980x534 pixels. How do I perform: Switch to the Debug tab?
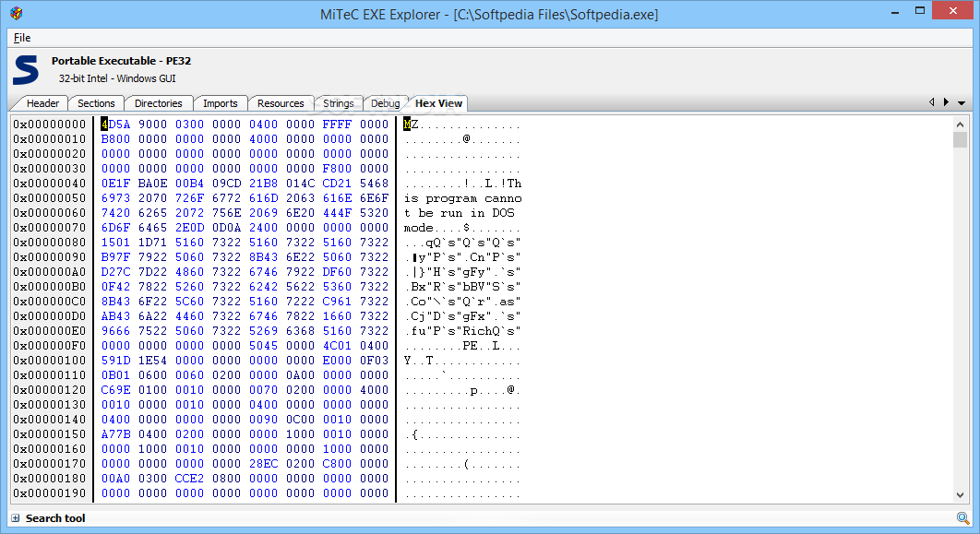(385, 103)
